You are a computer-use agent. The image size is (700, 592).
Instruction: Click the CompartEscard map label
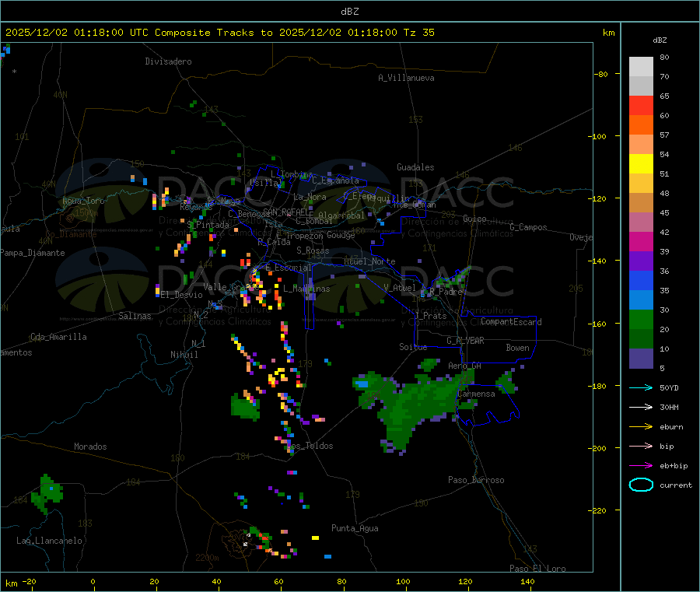coord(511,321)
